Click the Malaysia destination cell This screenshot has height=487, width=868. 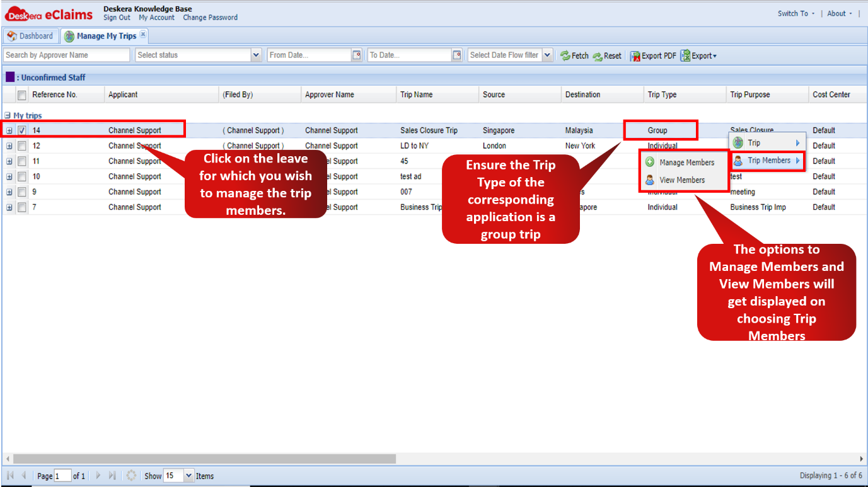click(579, 130)
